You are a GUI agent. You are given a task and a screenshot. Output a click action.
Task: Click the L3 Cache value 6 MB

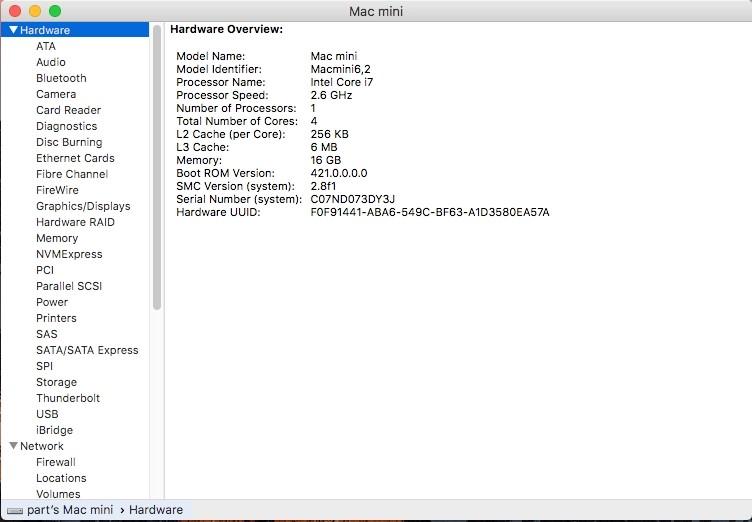pyautogui.click(x=324, y=147)
